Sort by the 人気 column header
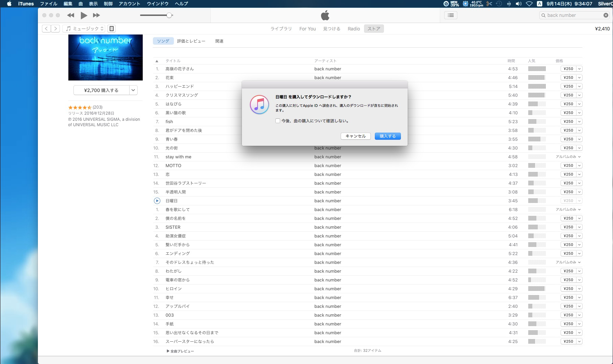Screen dimensions: 613x364 click(x=531, y=61)
